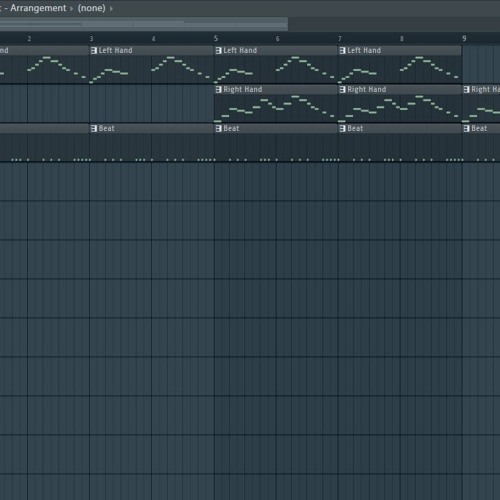Click the Beat clip icon at bar 7
Image resolution: width=500 pixels, height=500 pixels.
coord(343,129)
